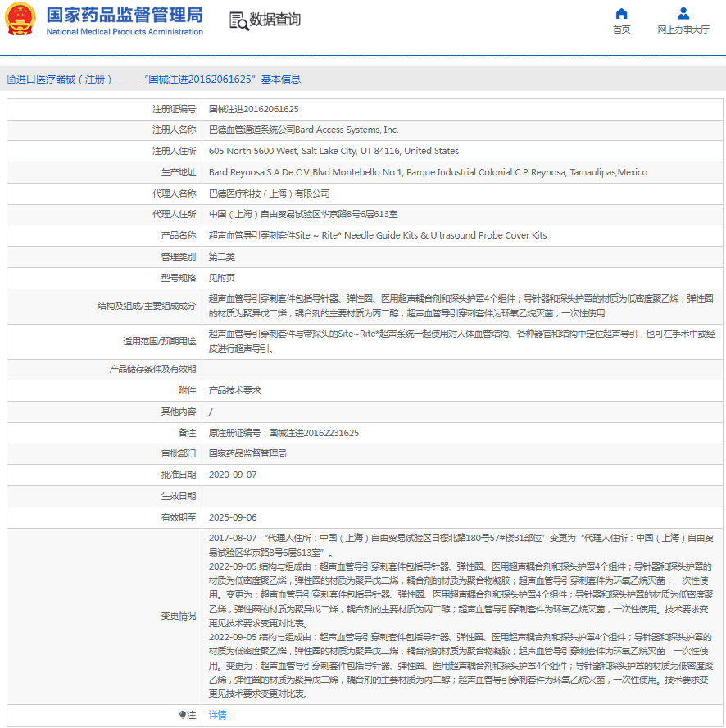Click the expiry date 2025-09-06

click(233, 517)
